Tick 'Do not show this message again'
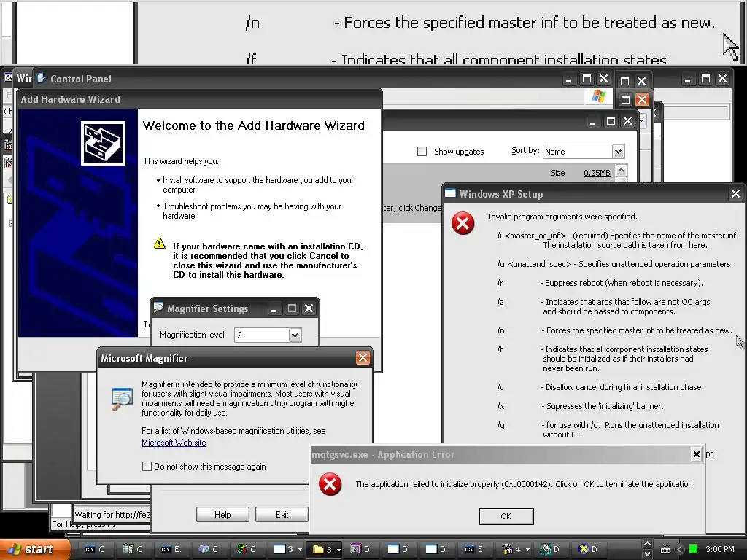 pos(147,467)
